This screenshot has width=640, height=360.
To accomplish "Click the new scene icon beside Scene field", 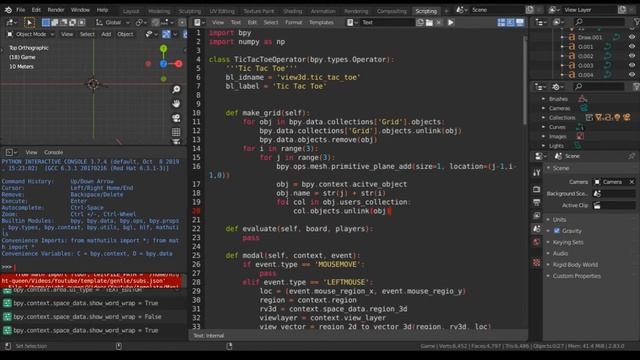I will click(x=529, y=10).
